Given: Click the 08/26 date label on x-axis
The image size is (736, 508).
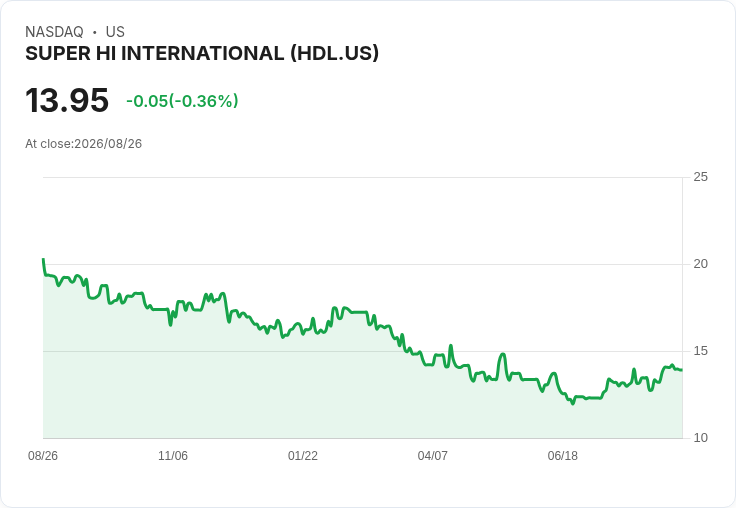Looking at the screenshot, I should [x=43, y=455].
